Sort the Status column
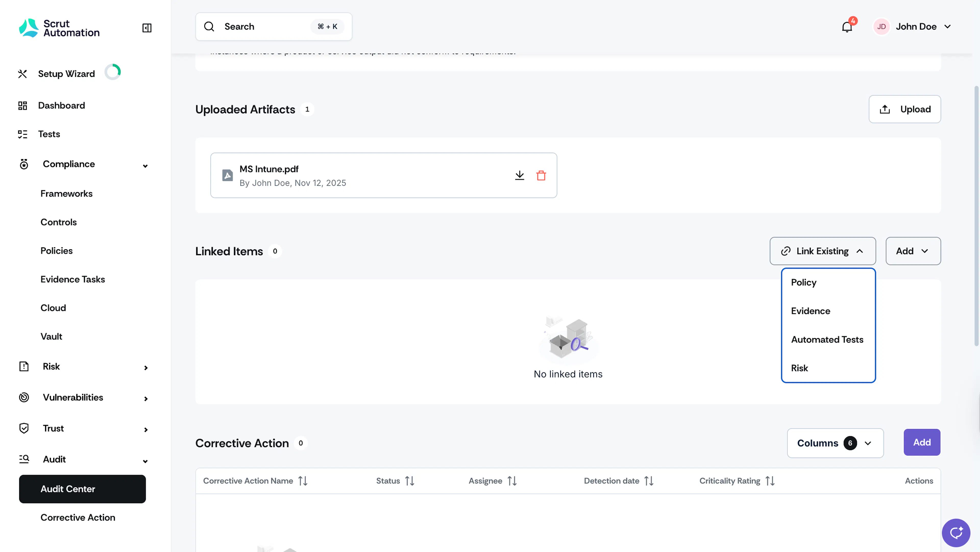 (410, 481)
